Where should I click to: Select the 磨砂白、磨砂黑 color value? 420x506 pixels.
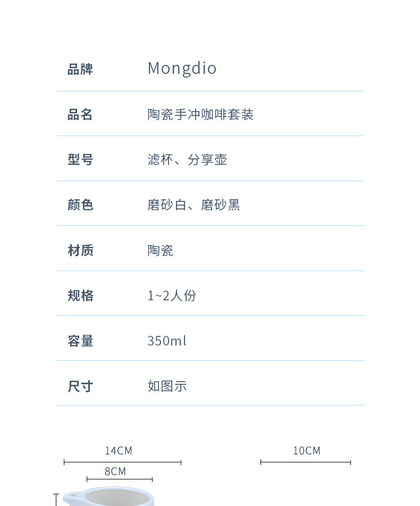(x=194, y=205)
